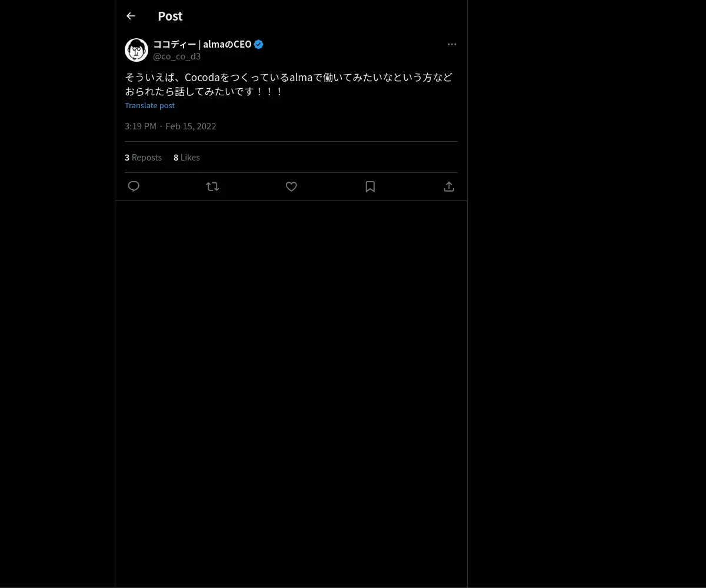Open the author's profile avatar
Viewport: 706px width, 588px height.
(136, 50)
